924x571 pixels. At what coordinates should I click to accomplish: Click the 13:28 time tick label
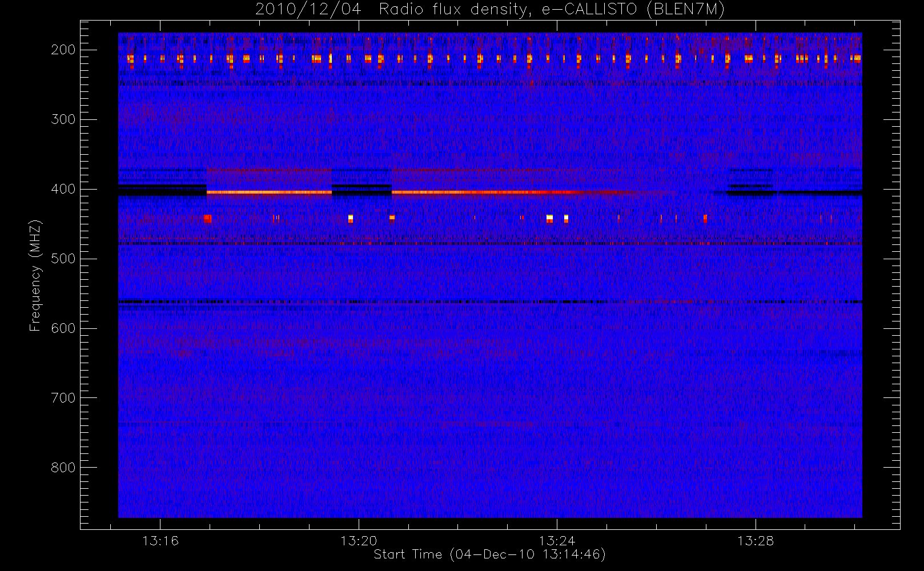pos(755,540)
